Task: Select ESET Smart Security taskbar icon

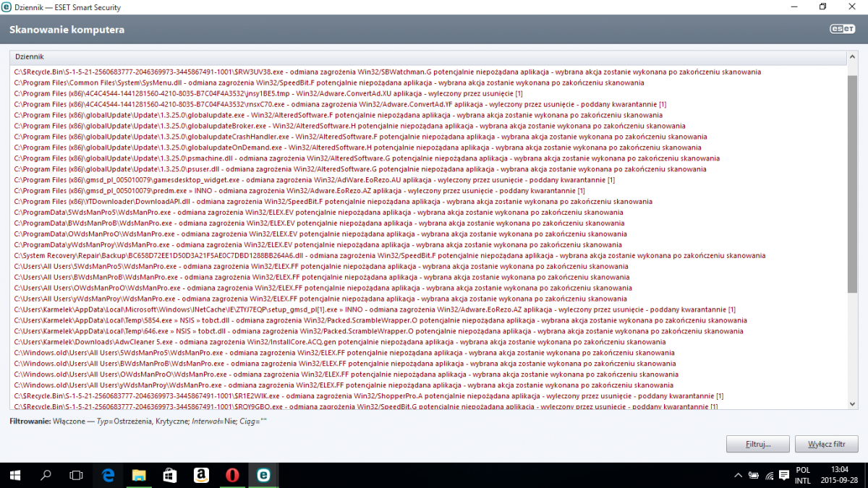Action: 264,475
